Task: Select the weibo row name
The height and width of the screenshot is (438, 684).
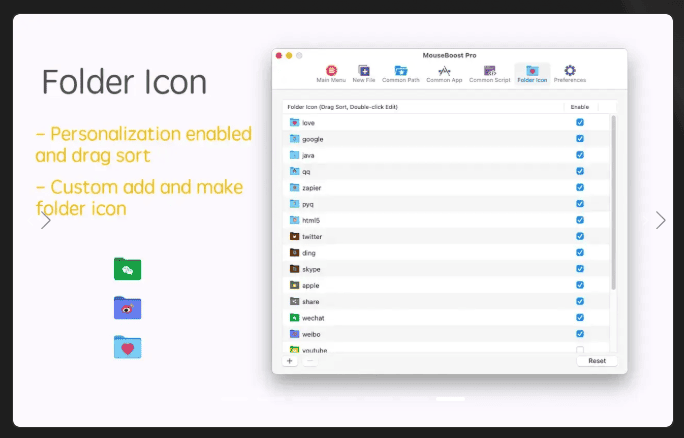Action: (x=311, y=334)
